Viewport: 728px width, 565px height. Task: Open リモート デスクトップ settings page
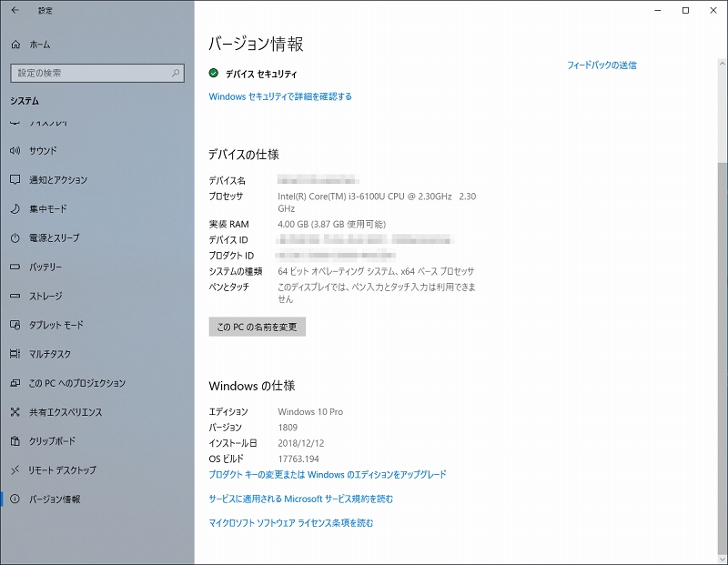click(x=63, y=469)
